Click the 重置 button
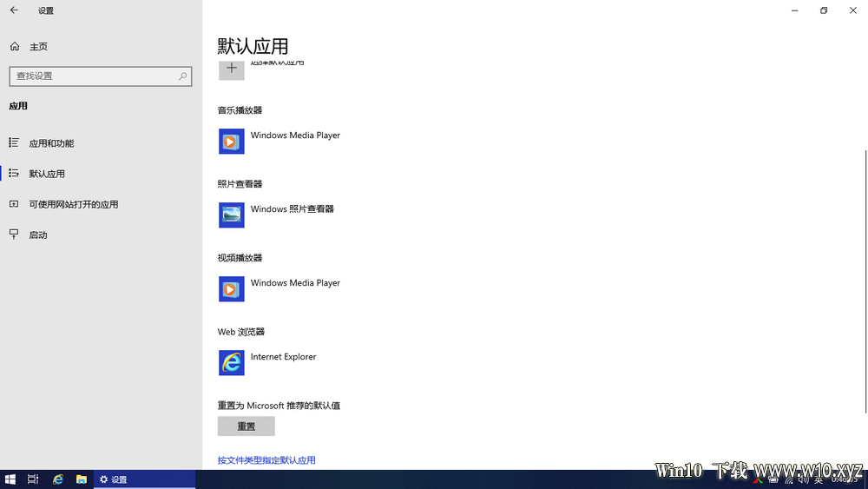Viewport: 868px width, 489px height. coord(247,426)
